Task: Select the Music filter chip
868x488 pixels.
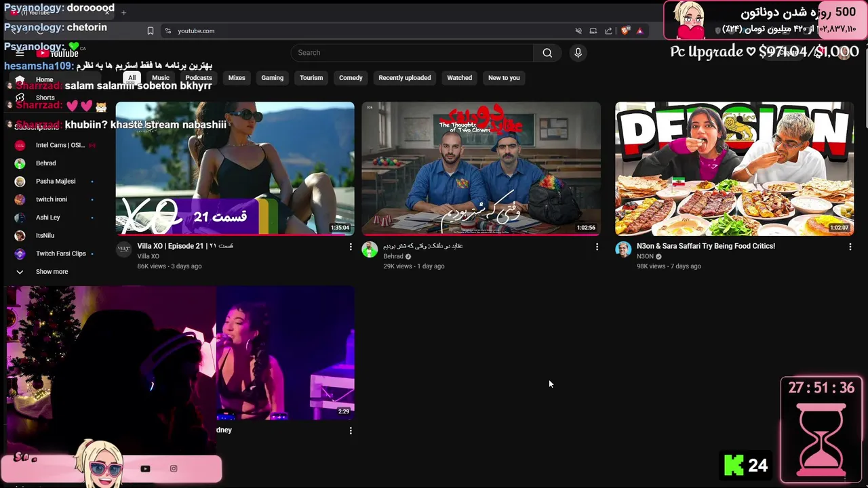Action: pyautogui.click(x=161, y=78)
